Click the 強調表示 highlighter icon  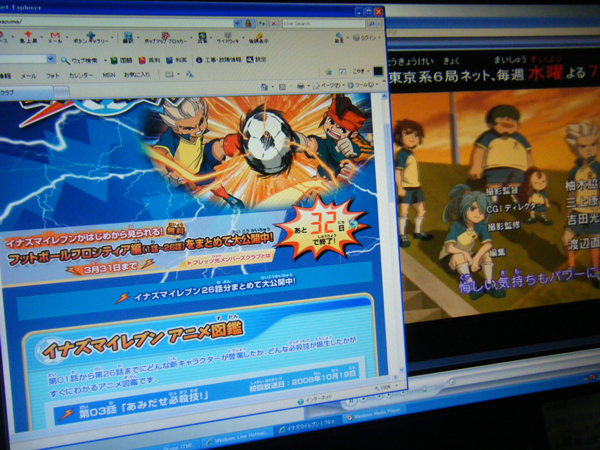[x=259, y=38]
